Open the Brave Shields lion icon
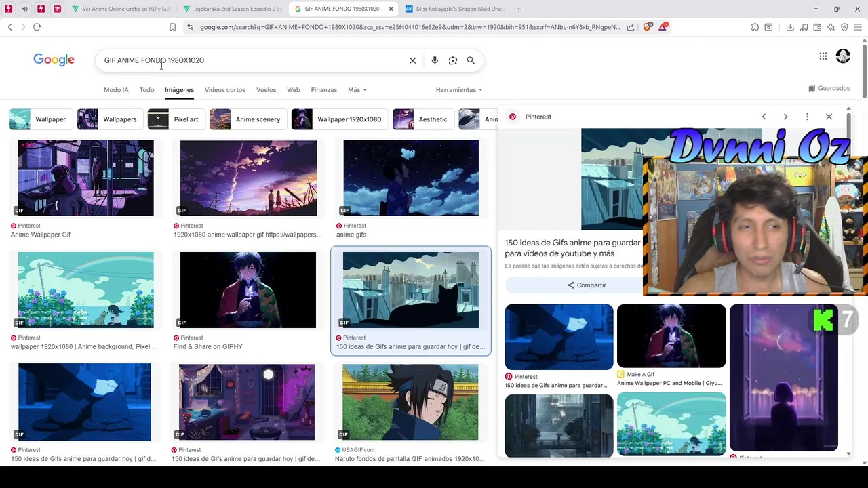This screenshot has width=868, height=488. point(648,27)
